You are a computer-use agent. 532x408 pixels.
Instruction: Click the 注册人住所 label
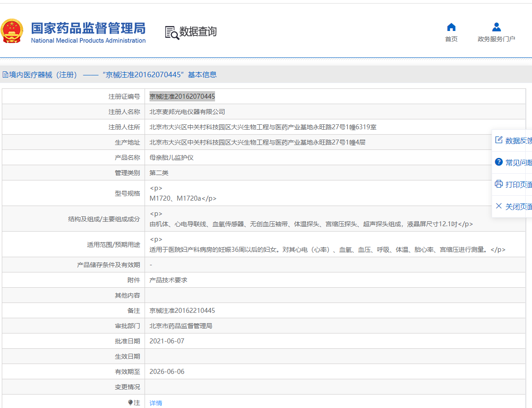pos(124,127)
